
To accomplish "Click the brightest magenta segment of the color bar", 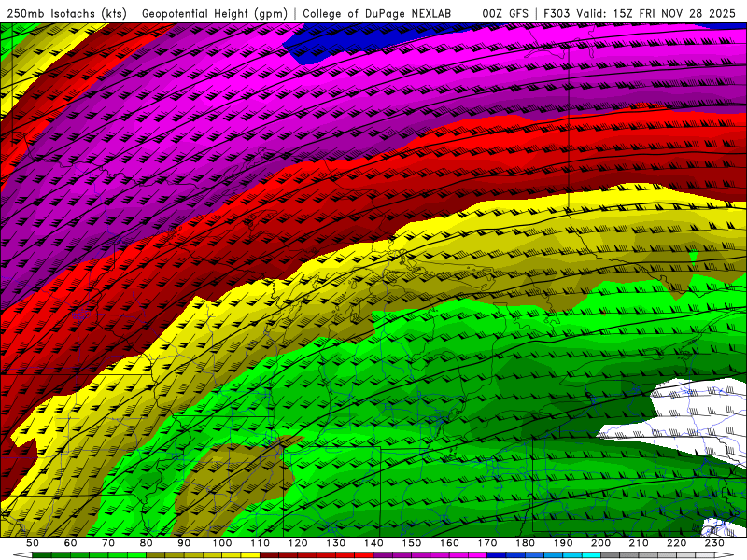I will coord(477,554).
